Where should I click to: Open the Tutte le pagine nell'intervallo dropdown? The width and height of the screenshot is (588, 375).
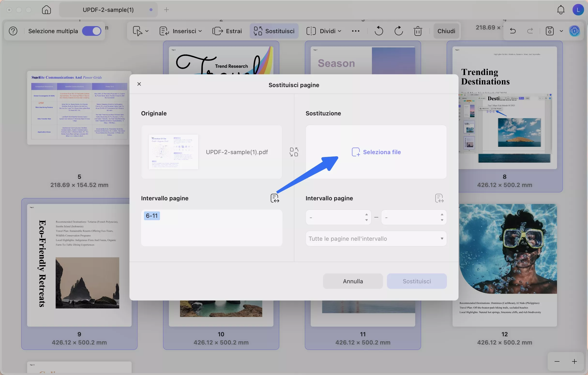coord(376,239)
